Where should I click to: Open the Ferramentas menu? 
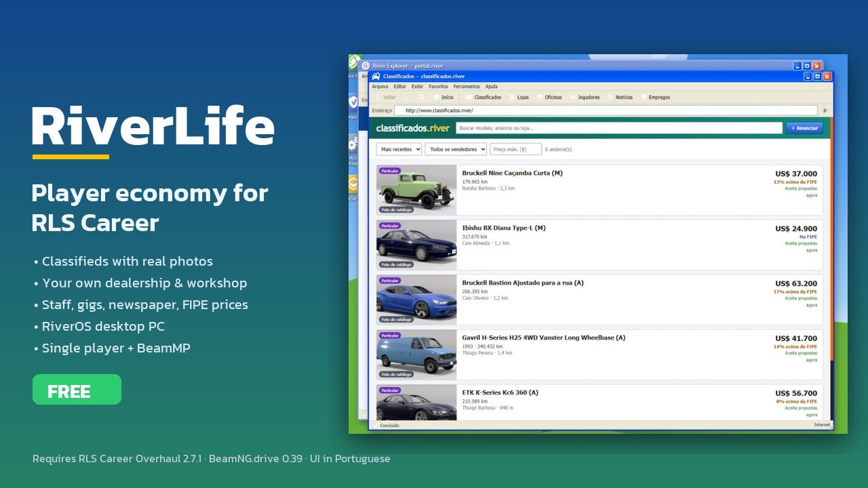pyautogui.click(x=467, y=87)
